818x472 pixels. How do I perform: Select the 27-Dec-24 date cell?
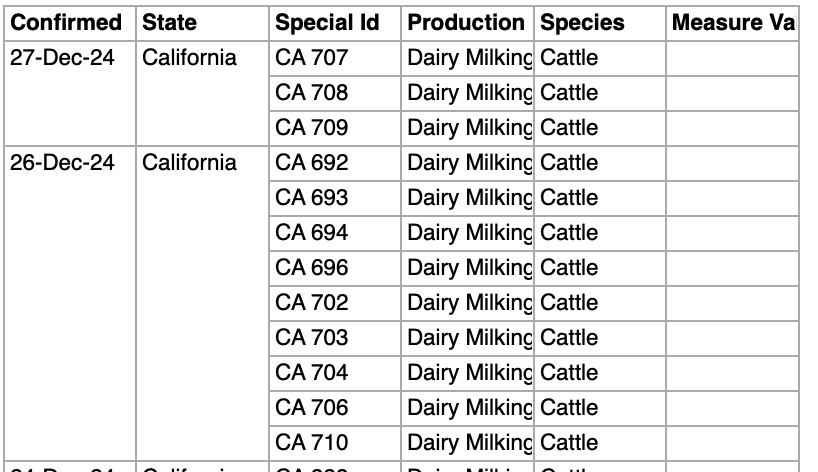coord(70,93)
